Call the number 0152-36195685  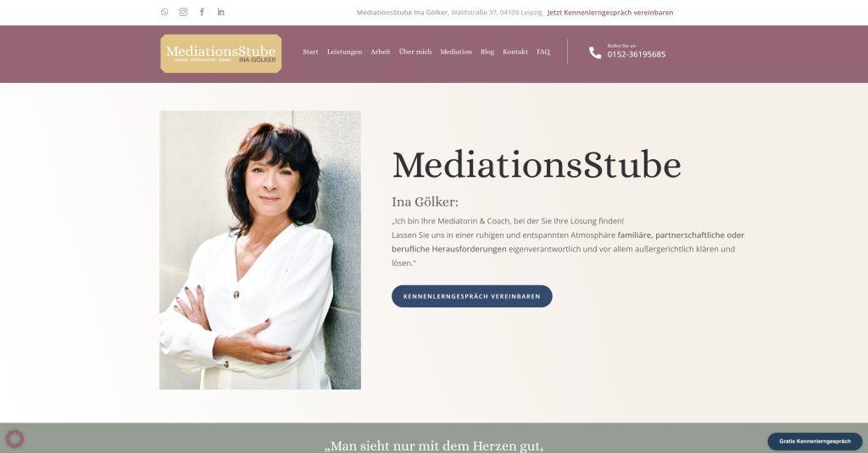tap(637, 54)
